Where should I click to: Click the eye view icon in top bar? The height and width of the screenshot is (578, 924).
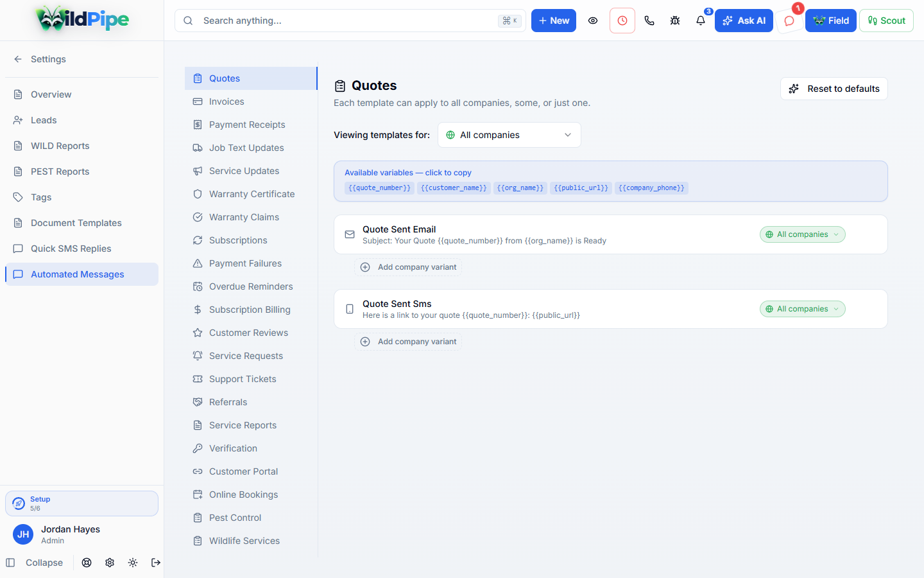[593, 21]
